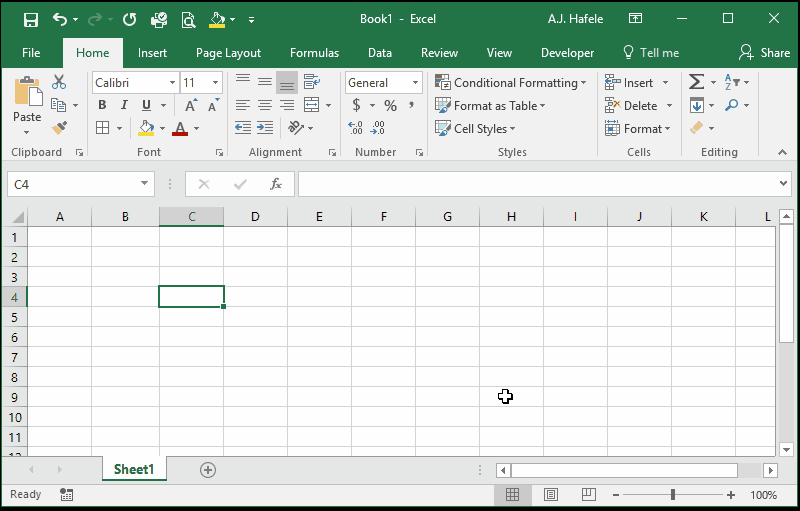
Task: Apply the red font color
Action: (180, 127)
